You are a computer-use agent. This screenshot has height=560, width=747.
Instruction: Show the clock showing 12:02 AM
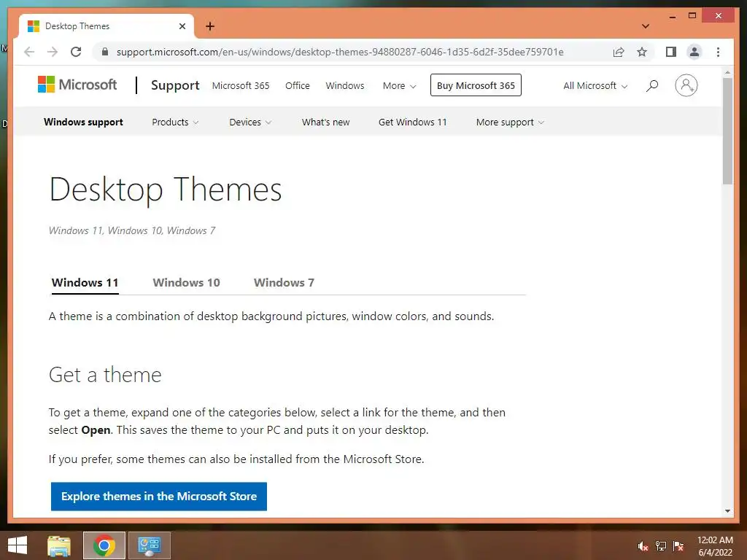pyautogui.click(x=715, y=546)
